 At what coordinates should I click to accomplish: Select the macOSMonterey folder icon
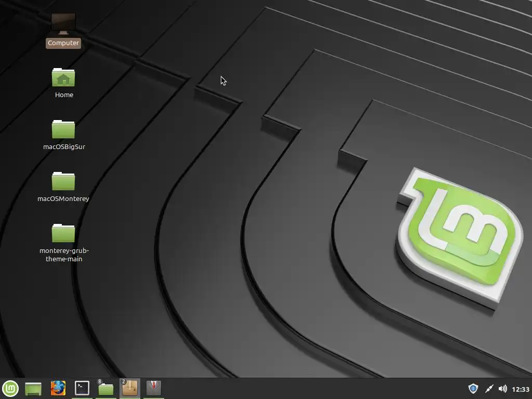[x=63, y=181]
